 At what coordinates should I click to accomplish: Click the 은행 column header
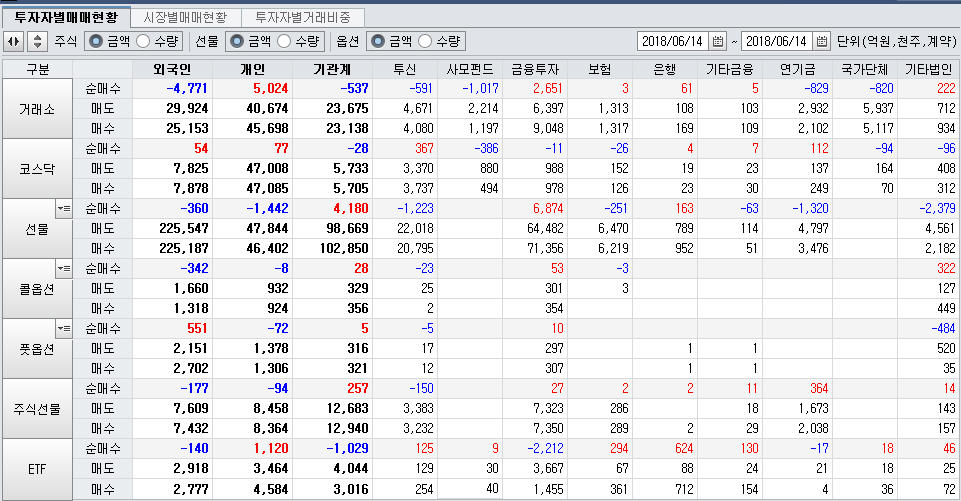pos(665,69)
